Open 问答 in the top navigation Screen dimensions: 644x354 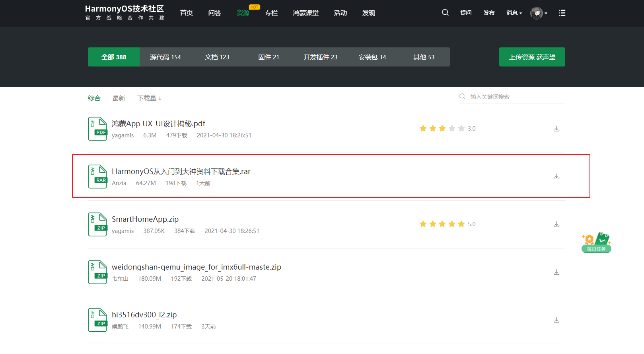tap(215, 13)
